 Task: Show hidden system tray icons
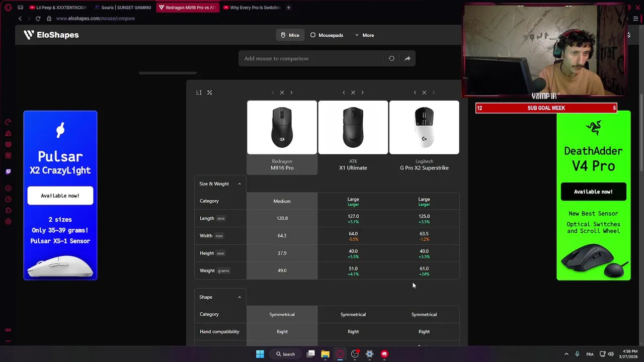pyautogui.click(x=566, y=354)
